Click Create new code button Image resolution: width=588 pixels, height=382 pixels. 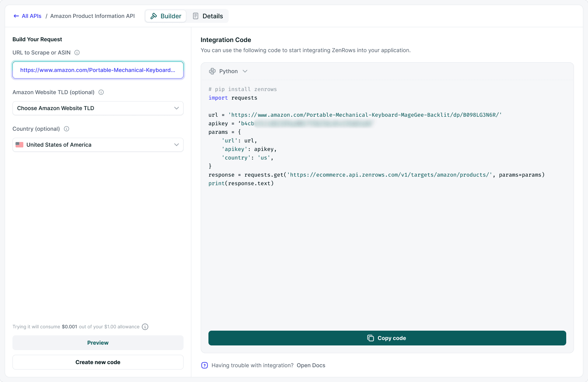[x=98, y=362]
